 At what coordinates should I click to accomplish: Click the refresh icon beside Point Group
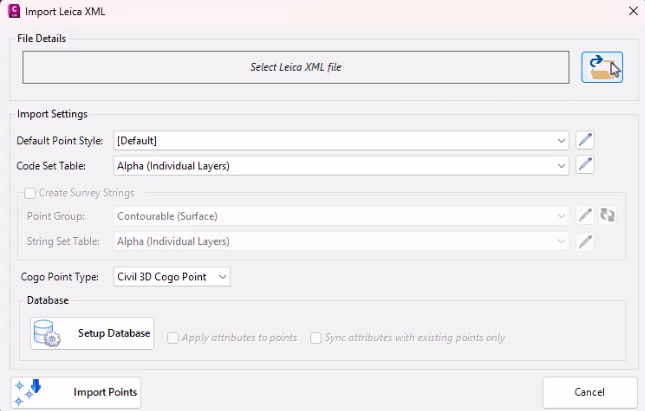(607, 215)
